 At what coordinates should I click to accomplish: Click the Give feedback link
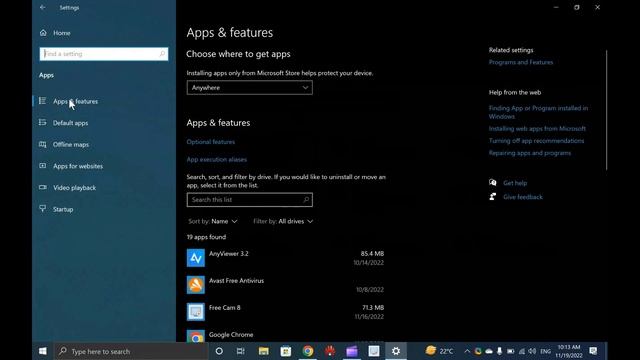pyautogui.click(x=523, y=197)
